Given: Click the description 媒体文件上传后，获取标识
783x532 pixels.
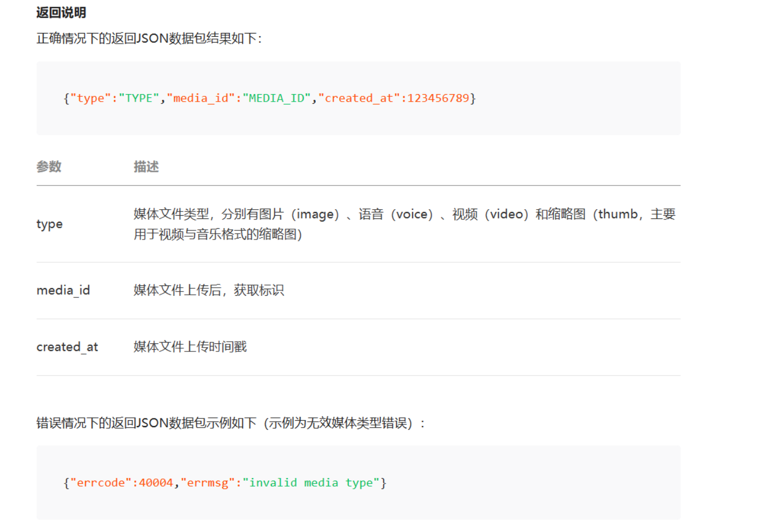Looking at the screenshot, I should point(209,290).
